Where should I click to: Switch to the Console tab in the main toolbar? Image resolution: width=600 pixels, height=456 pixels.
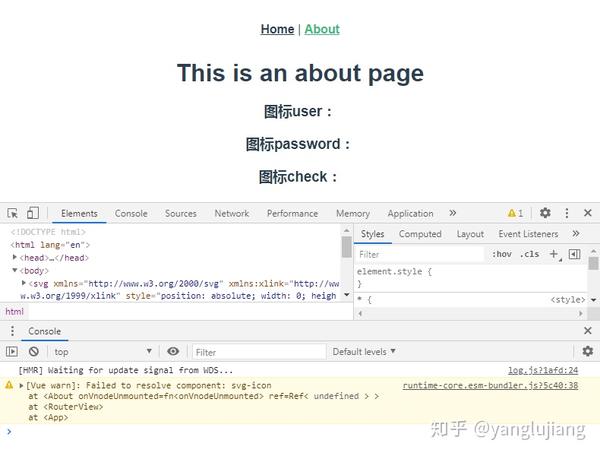(131, 213)
